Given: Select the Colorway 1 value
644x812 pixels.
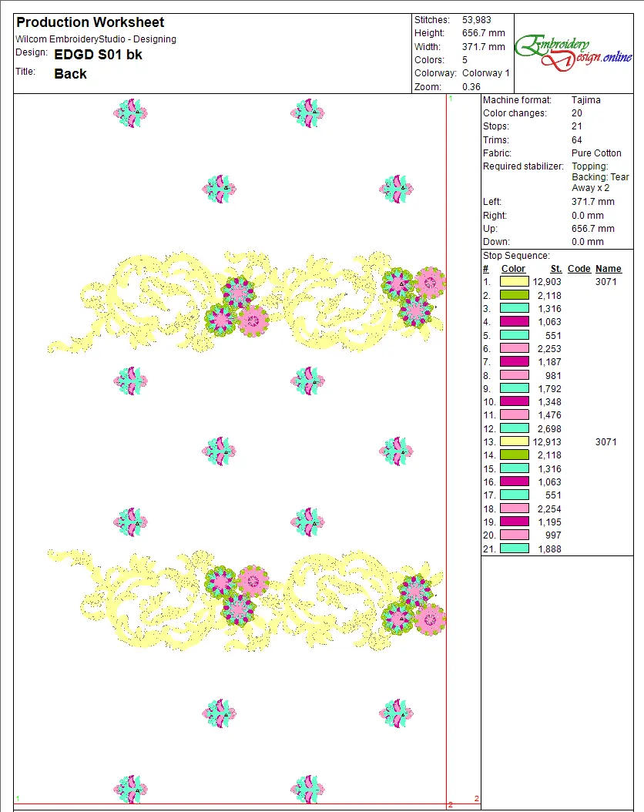Looking at the screenshot, I should 486,73.
